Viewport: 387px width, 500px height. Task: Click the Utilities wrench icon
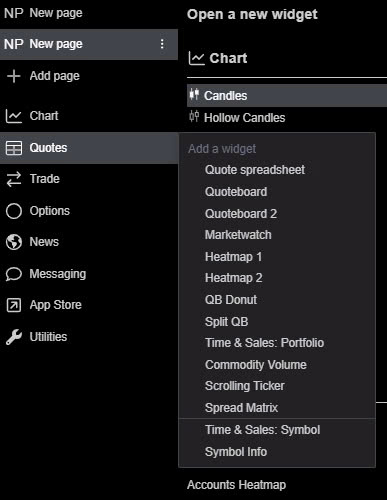click(14, 337)
